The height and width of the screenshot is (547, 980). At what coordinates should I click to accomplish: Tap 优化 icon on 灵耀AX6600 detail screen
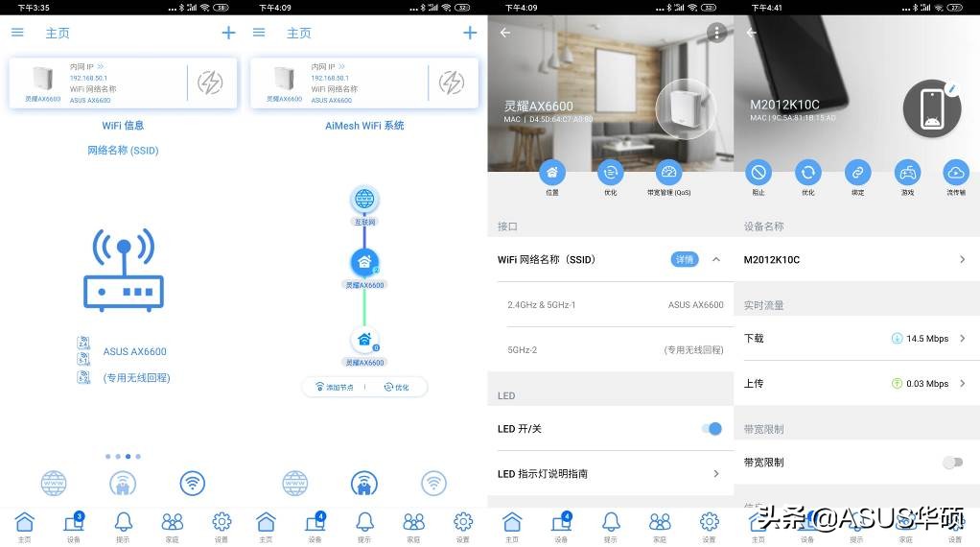pyautogui.click(x=610, y=172)
